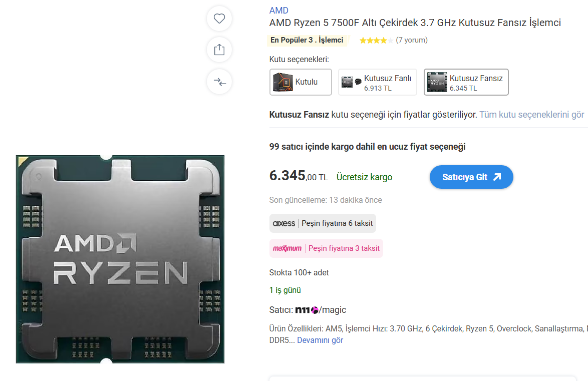Image resolution: width=588 pixels, height=381 pixels.
Task: Click the share icon button
Action: click(219, 50)
